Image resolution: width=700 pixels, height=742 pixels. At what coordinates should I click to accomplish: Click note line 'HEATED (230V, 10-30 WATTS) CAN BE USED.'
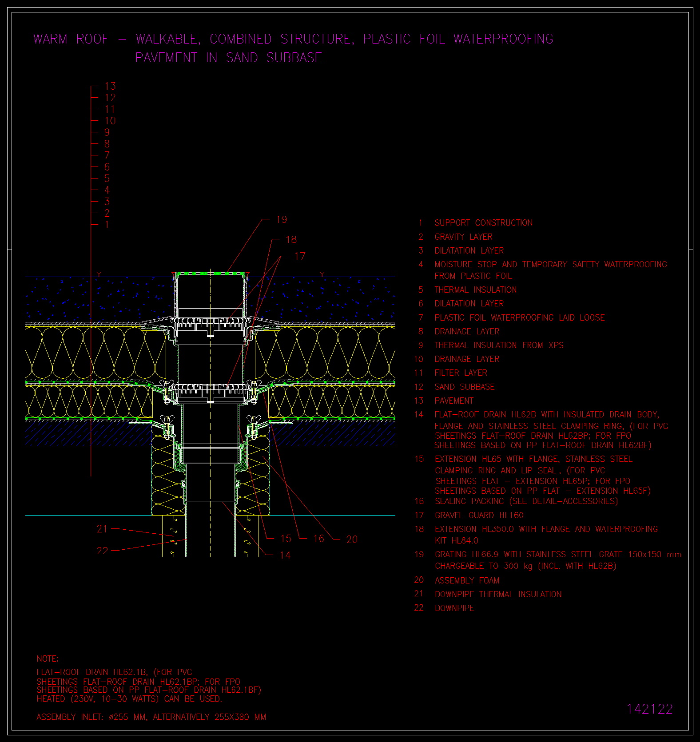(x=129, y=699)
